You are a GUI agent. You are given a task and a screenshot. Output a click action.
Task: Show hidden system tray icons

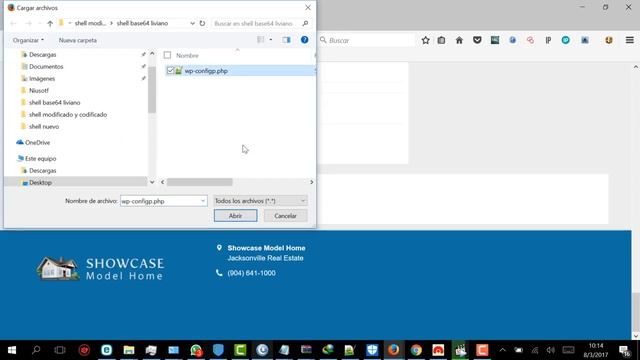pyautogui.click(x=502, y=350)
